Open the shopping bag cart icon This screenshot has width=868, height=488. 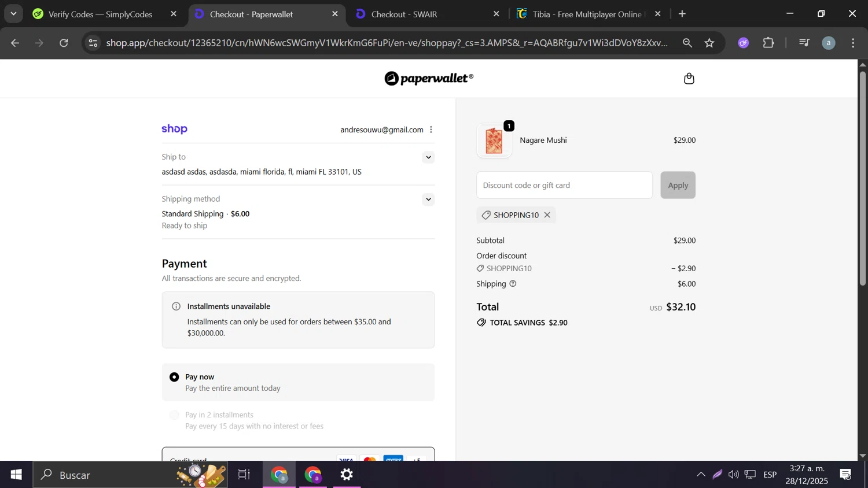(689, 79)
